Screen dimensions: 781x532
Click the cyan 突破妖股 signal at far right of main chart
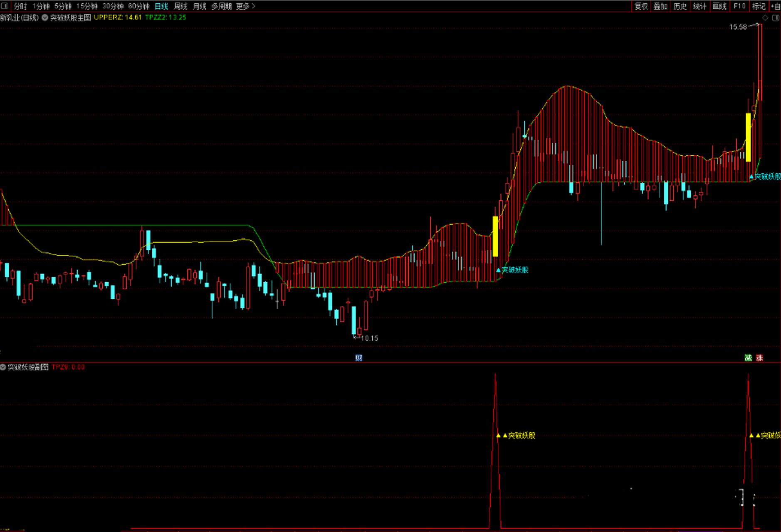(x=765, y=177)
